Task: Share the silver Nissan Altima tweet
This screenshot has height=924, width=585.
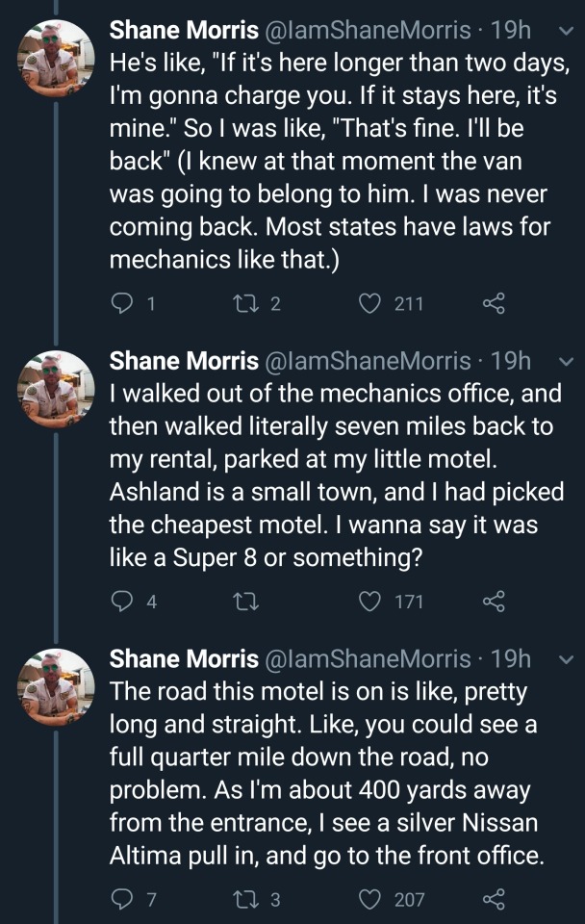Action: pyautogui.click(x=492, y=899)
